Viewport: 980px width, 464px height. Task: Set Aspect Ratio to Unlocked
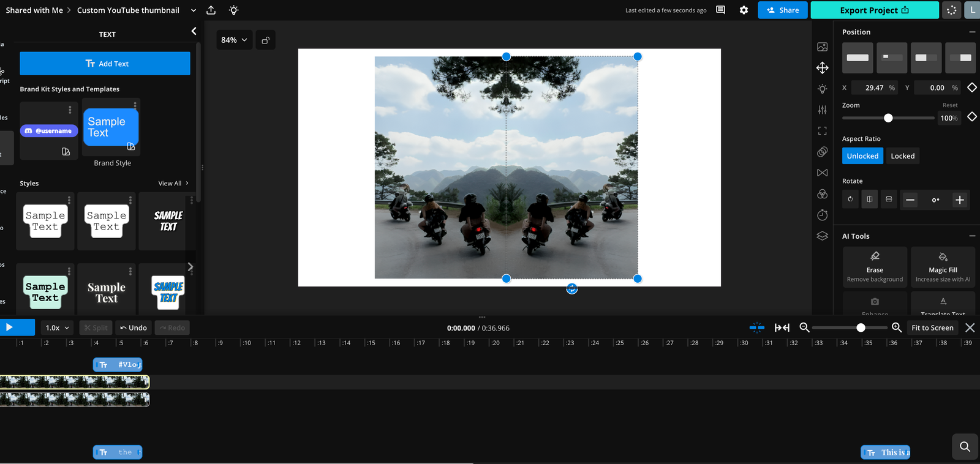(862, 156)
